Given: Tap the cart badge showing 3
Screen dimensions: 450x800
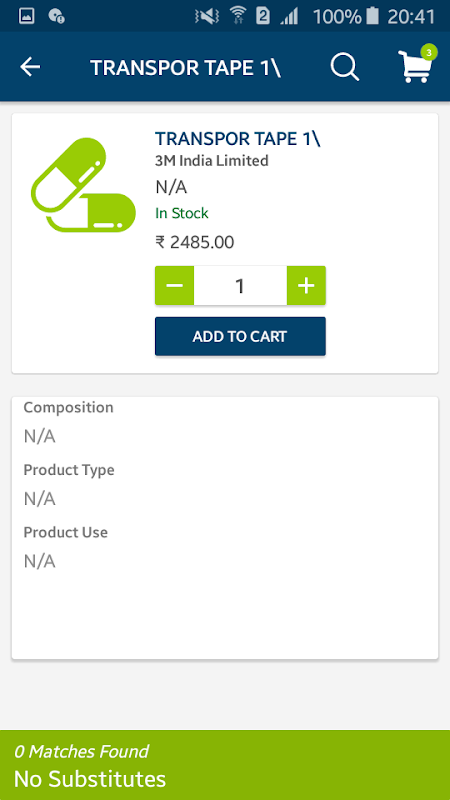Looking at the screenshot, I should pos(429,52).
